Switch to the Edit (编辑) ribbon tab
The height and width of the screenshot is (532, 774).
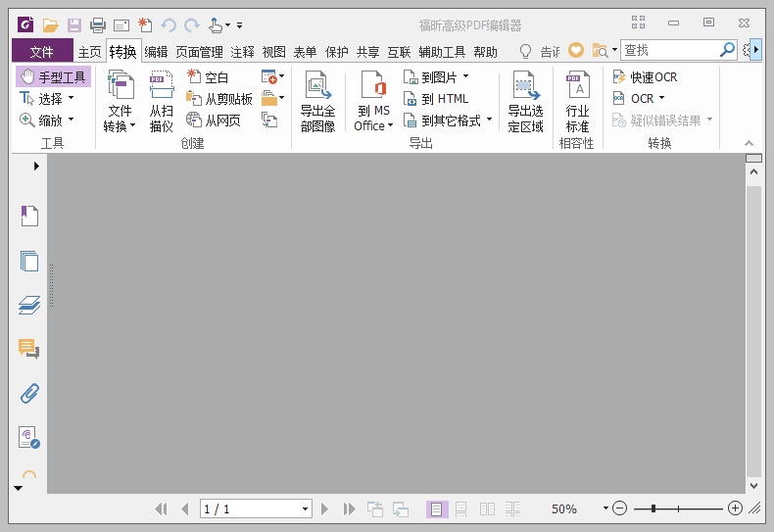pos(156,51)
